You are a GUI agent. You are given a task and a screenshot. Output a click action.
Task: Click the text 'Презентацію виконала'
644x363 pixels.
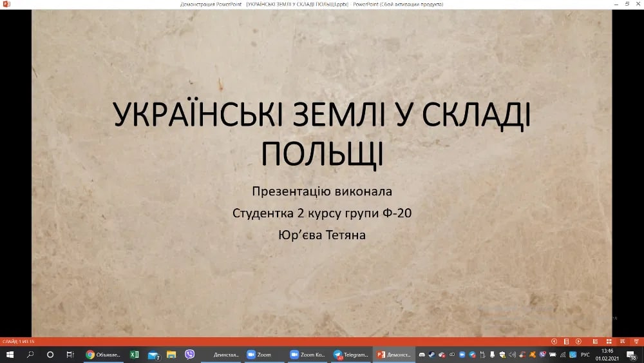[x=322, y=191]
